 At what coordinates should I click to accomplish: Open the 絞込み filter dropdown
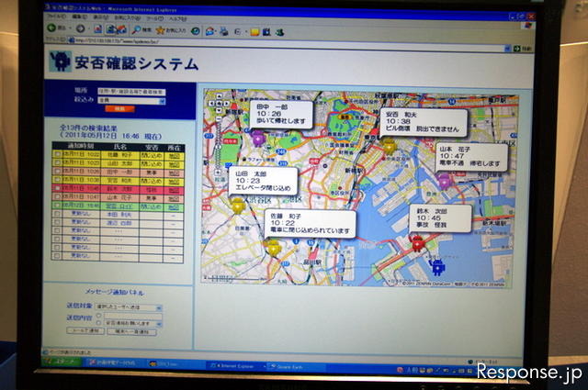point(131,100)
